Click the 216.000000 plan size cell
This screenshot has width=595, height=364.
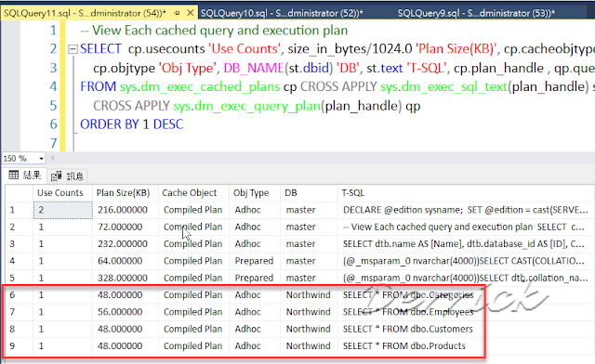[126, 210]
